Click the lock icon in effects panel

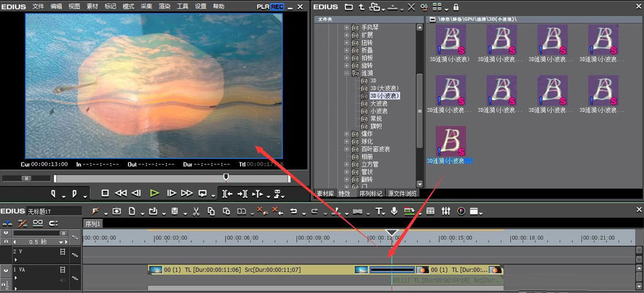point(456,7)
